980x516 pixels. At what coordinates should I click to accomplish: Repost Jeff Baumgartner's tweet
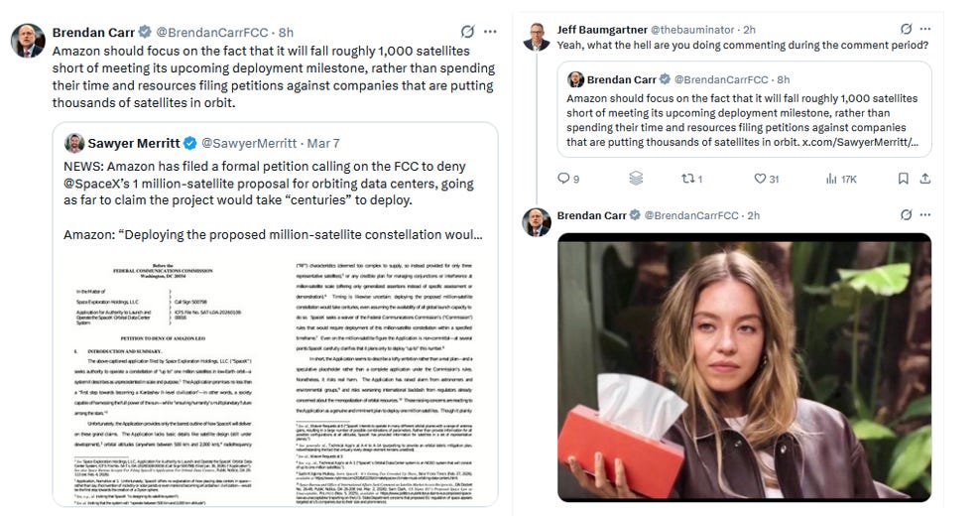pos(692,179)
